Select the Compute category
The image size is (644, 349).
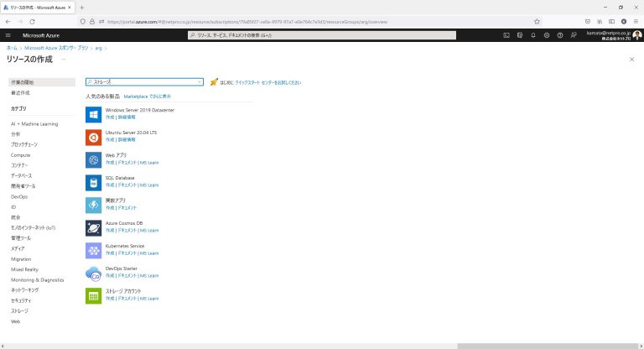pos(21,155)
